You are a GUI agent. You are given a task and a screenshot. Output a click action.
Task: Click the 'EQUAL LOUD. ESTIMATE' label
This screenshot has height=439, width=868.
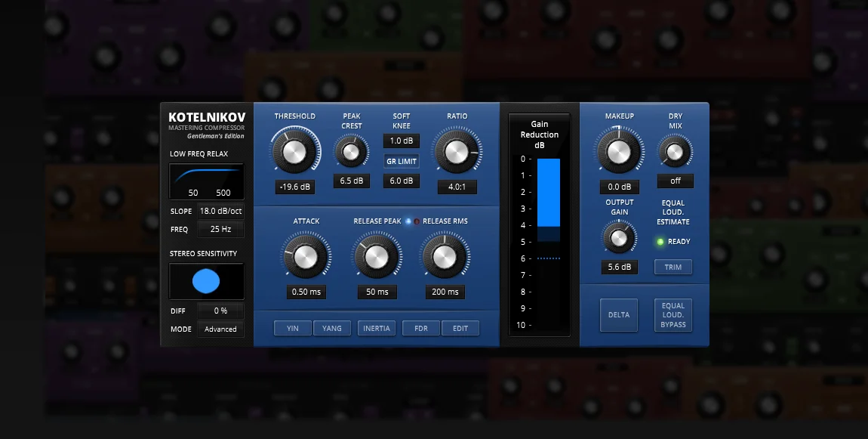click(x=673, y=212)
